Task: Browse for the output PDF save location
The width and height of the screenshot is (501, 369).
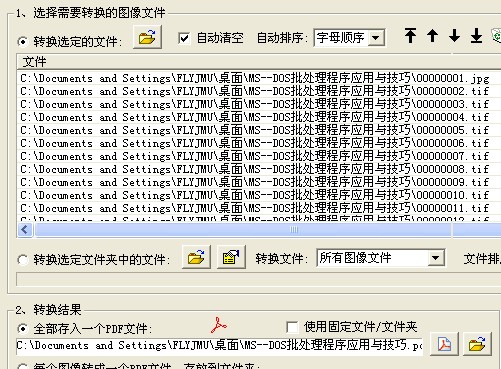Action: coord(477,344)
